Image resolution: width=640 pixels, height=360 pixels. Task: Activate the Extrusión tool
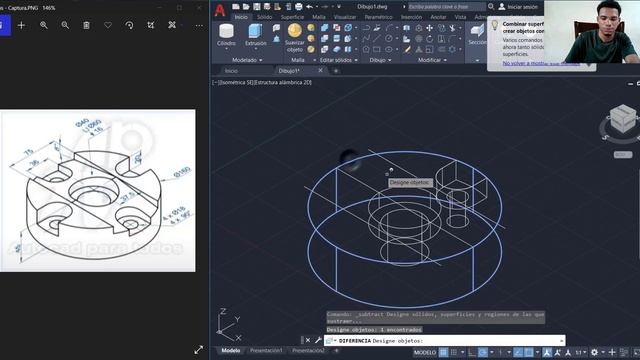tap(256, 34)
